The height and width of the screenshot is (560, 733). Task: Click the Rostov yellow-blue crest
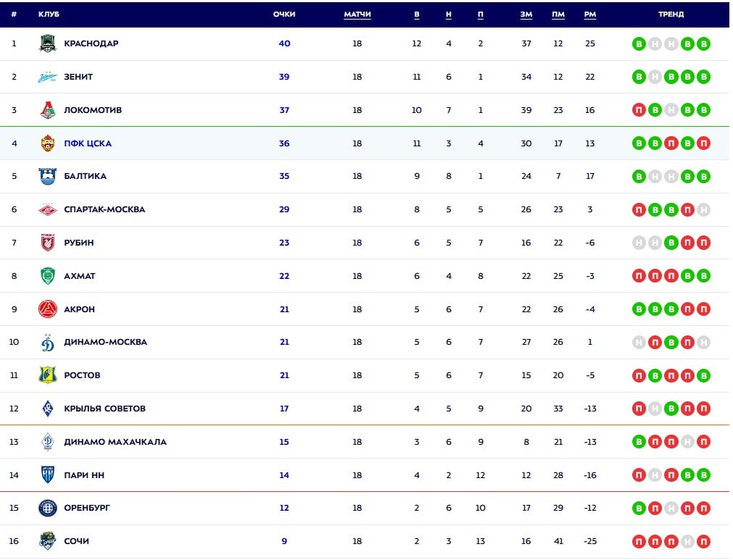pos(47,375)
